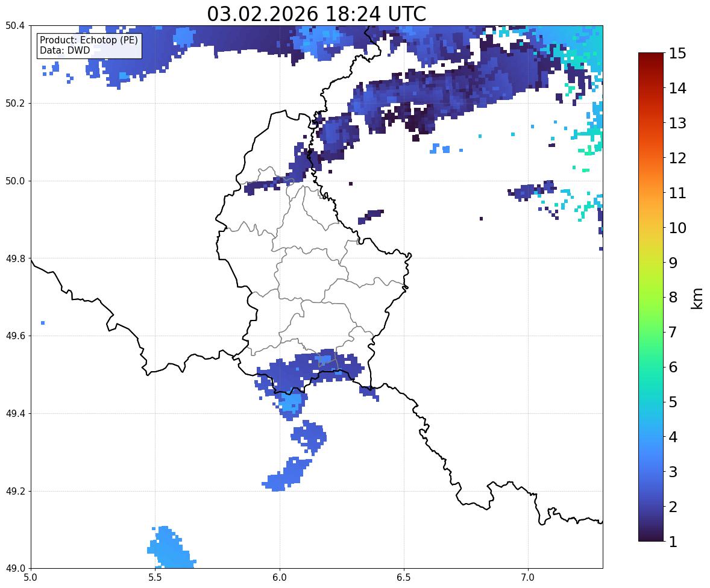Click the dark purple bottom of colorbar
The image size is (710, 588).
[651, 534]
